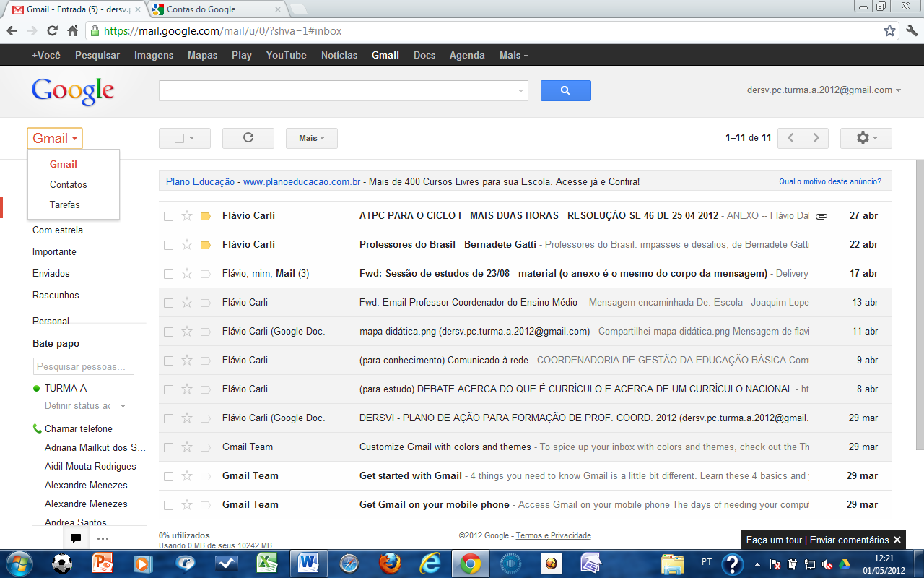Open the Com estrela folder
The height and width of the screenshot is (578, 924).
(58, 230)
